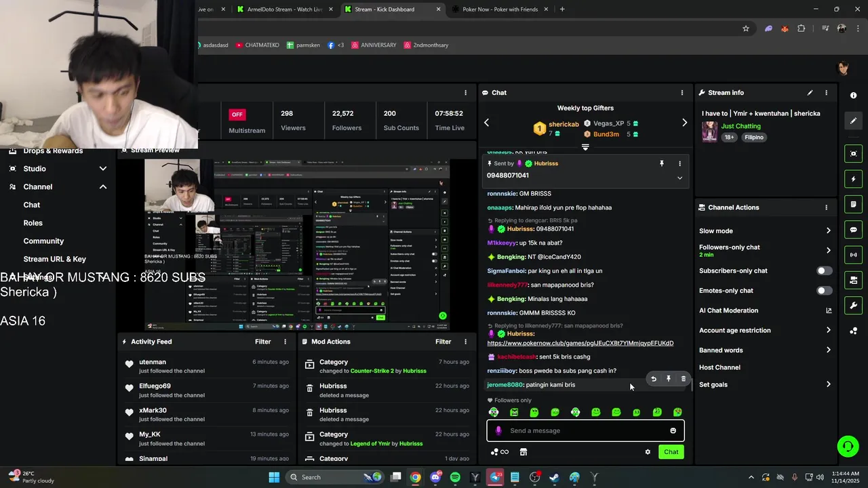Switch to ArmelDoto Stream browser tab
This screenshot has width=868, height=488.
284,9
